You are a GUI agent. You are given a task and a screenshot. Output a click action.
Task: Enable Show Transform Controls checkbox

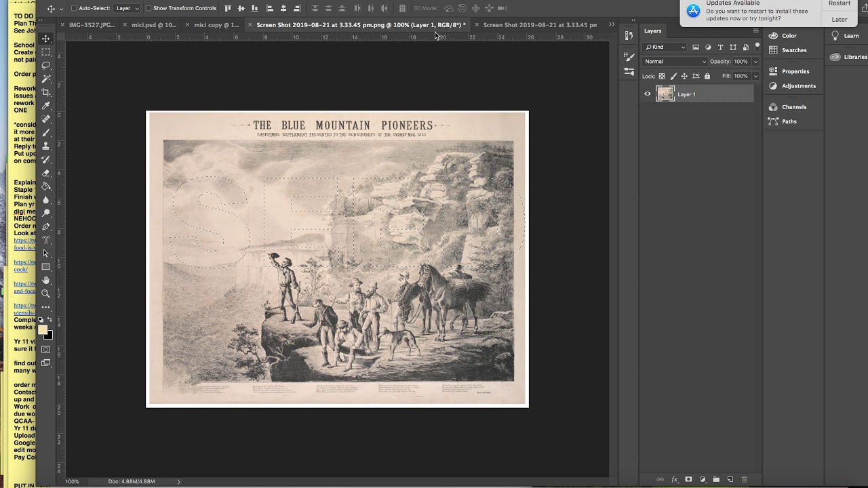click(149, 8)
